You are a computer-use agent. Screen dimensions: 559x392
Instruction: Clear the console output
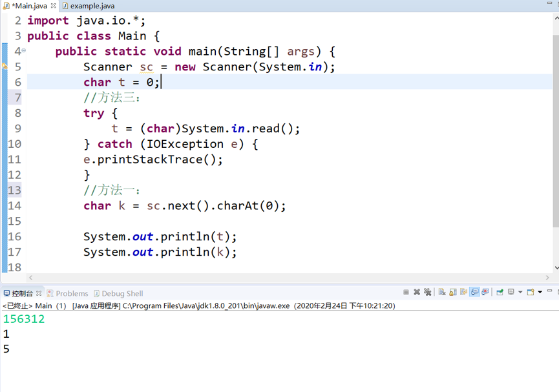(x=442, y=292)
